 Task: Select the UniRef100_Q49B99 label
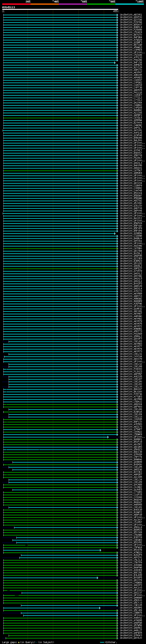coord(131,462)
